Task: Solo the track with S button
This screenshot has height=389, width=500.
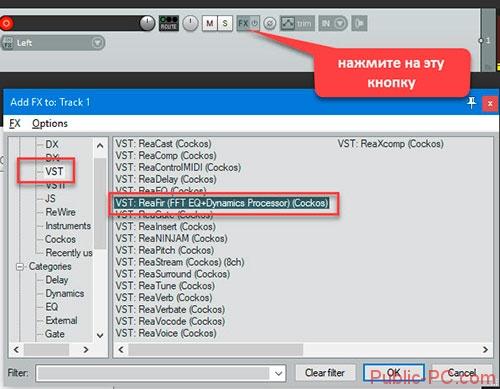Action: point(225,23)
